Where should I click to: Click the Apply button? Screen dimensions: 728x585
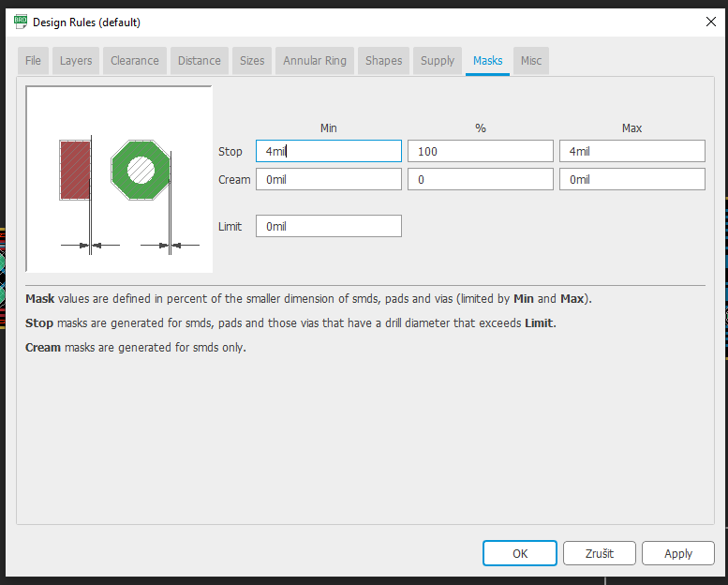pyautogui.click(x=677, y=553)
